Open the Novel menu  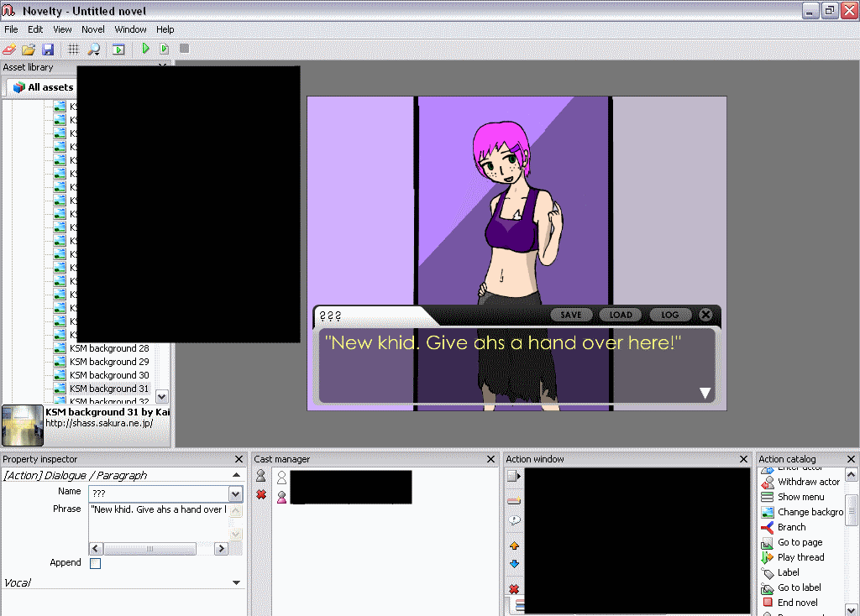pyautogui.click(x=93, y=29)
